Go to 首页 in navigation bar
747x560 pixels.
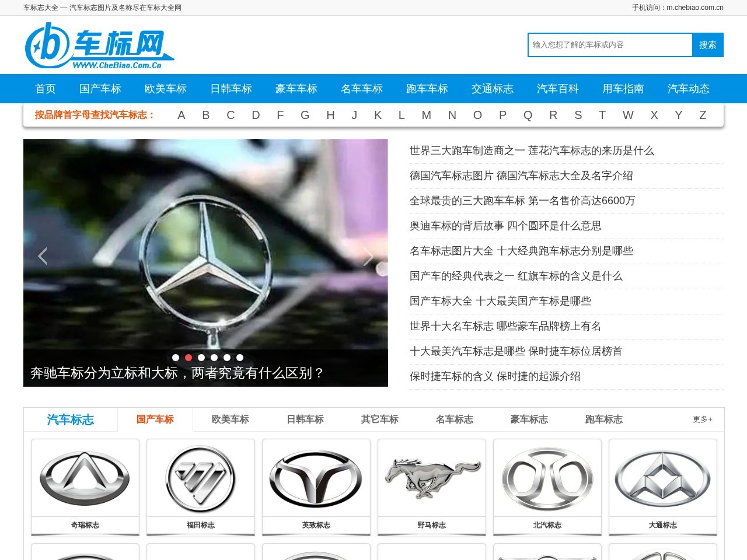pos(46,89)
